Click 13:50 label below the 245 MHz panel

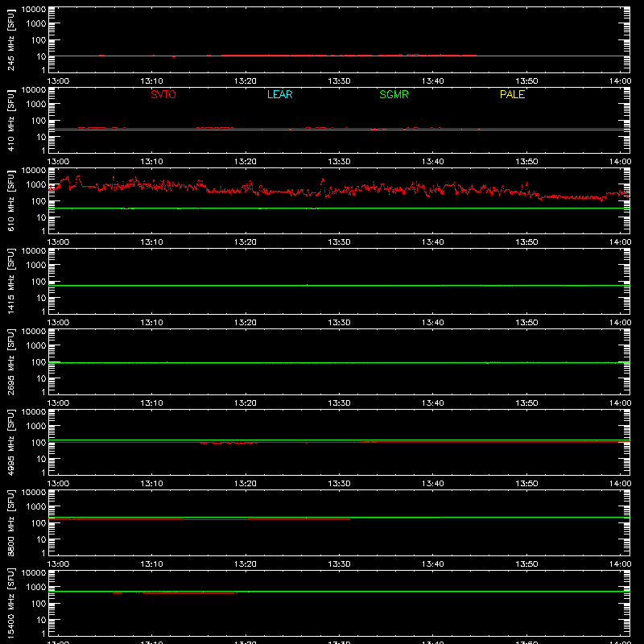(526, 81)
